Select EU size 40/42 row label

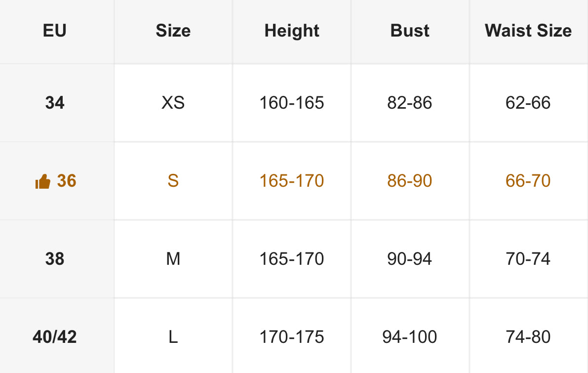pyautogui.click(x=55, y=337)
